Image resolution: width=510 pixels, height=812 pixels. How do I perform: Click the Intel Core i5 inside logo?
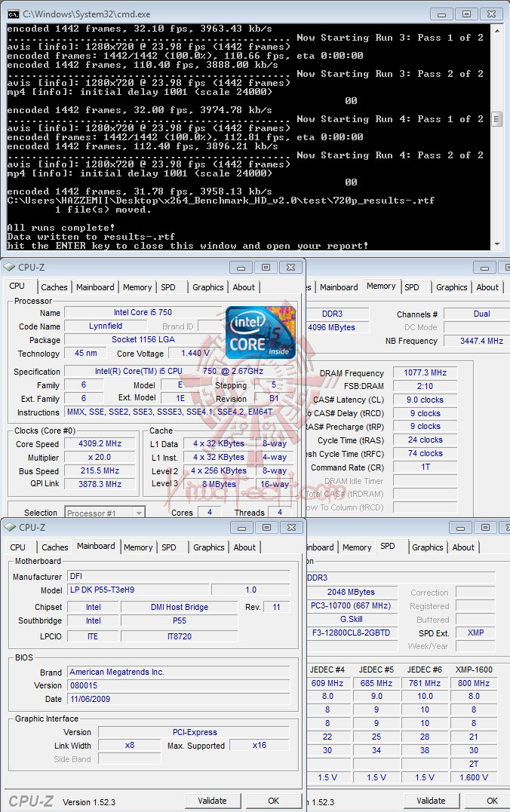tap(261, 332)
